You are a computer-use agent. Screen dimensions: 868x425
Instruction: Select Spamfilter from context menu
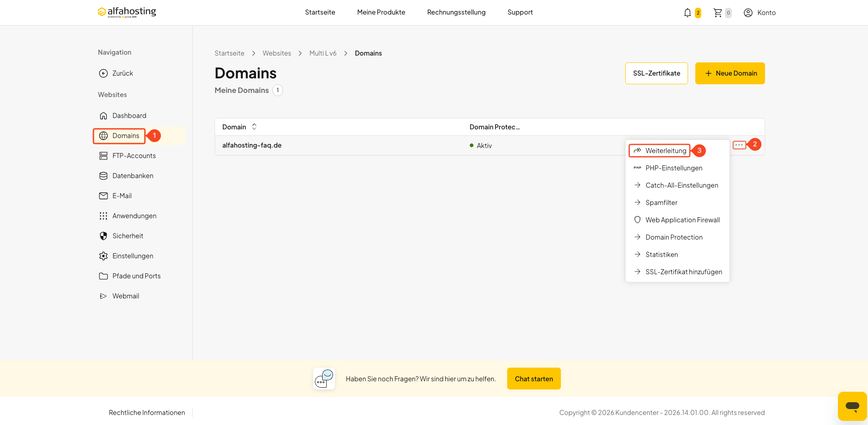pyautogui.click(x=677, y=203)
